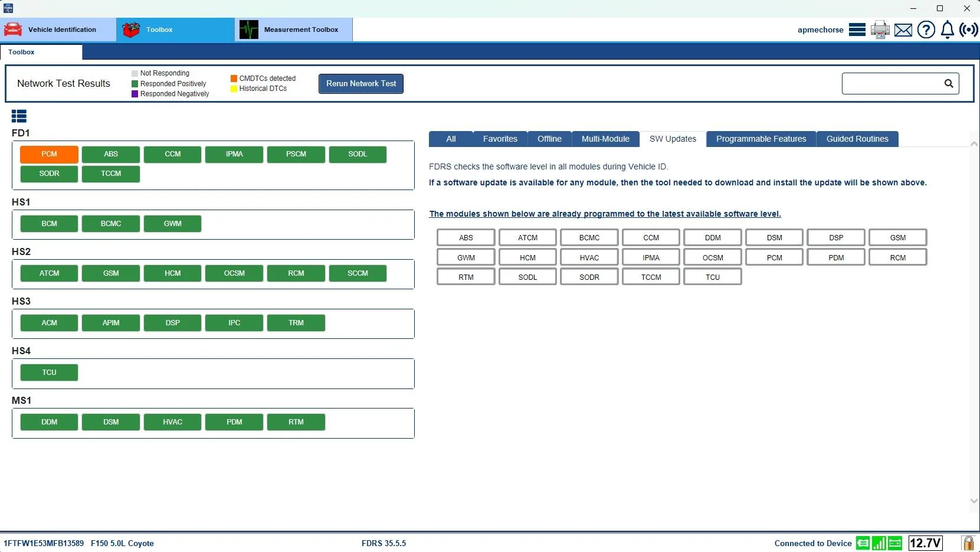Click the BCM module in HS1
This screenshot has width=980, height=552.
click(49, 224)
